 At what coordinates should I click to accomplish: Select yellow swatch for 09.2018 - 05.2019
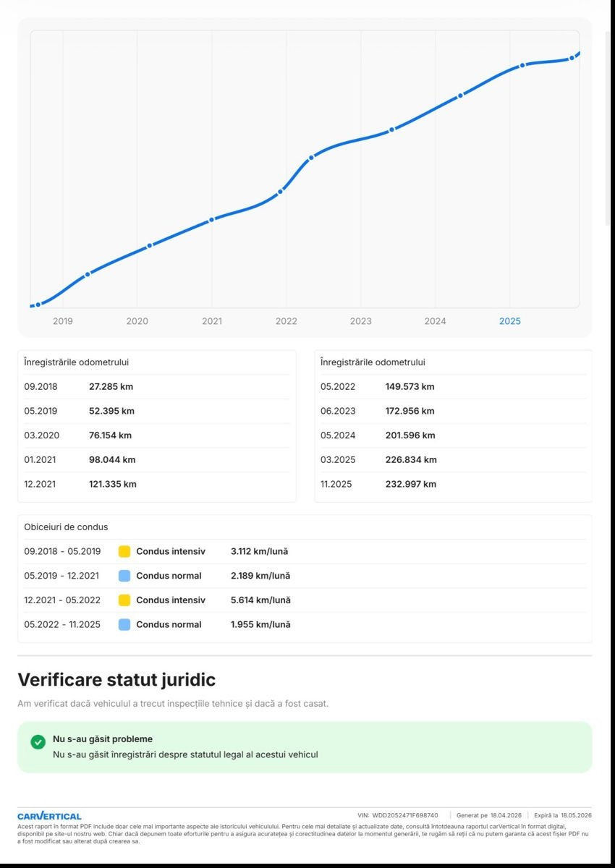[x=124, y=551]
